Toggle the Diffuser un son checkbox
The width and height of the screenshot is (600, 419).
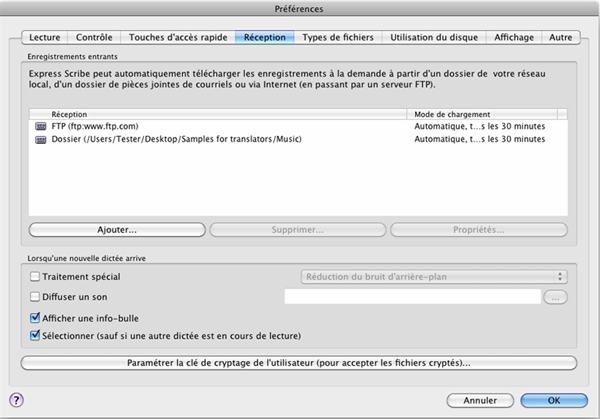36,296
